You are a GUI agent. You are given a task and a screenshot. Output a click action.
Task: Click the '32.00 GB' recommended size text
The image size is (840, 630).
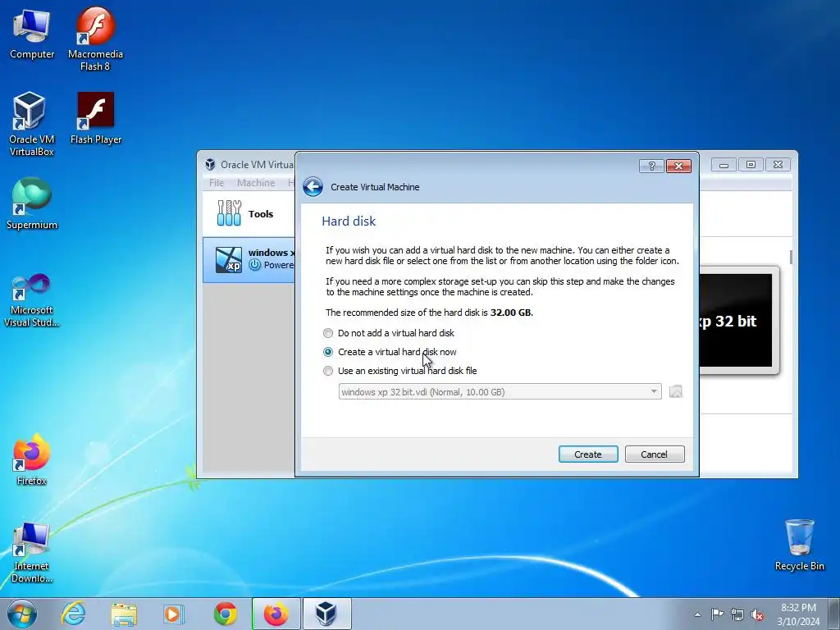[x=511, y=313]
